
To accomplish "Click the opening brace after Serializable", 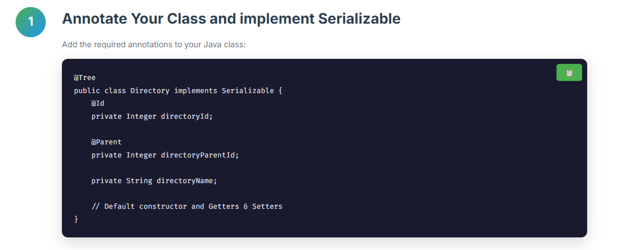I will point(280,91).
